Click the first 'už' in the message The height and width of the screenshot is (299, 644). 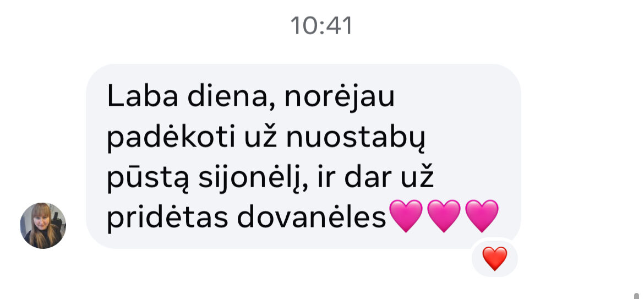point(261,138)
